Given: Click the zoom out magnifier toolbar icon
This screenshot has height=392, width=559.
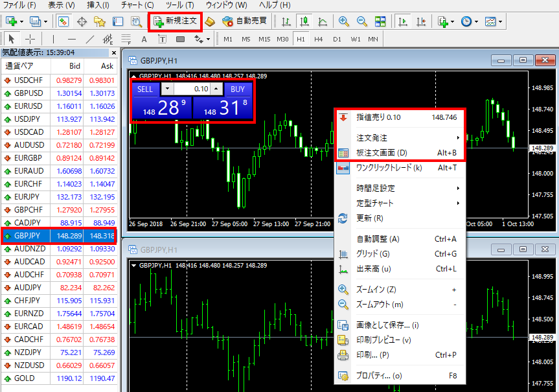Looking at the screenshot, I should (361, 21).
